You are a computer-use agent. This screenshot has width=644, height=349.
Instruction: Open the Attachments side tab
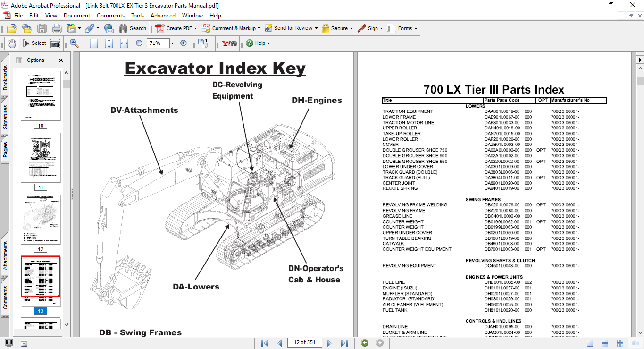tap(5, 255)
